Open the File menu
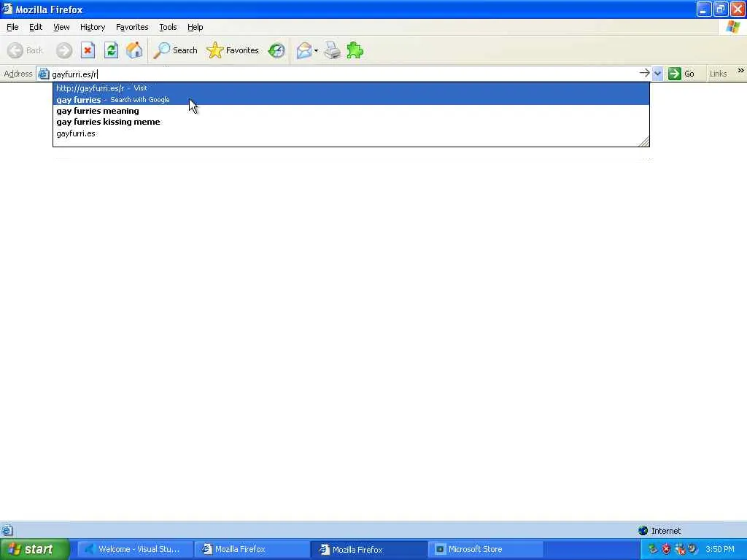This screenshot has width=747, height=560. click(x=12, y=27)
